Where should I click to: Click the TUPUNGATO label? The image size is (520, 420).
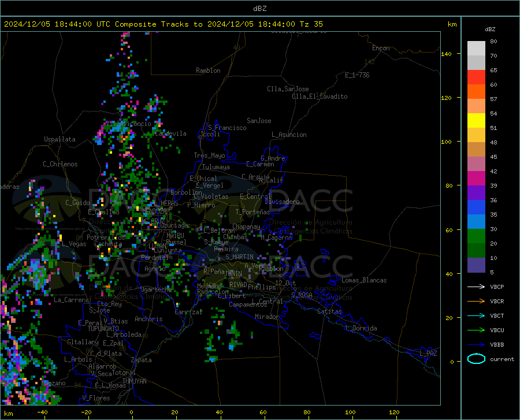(103, 329)
